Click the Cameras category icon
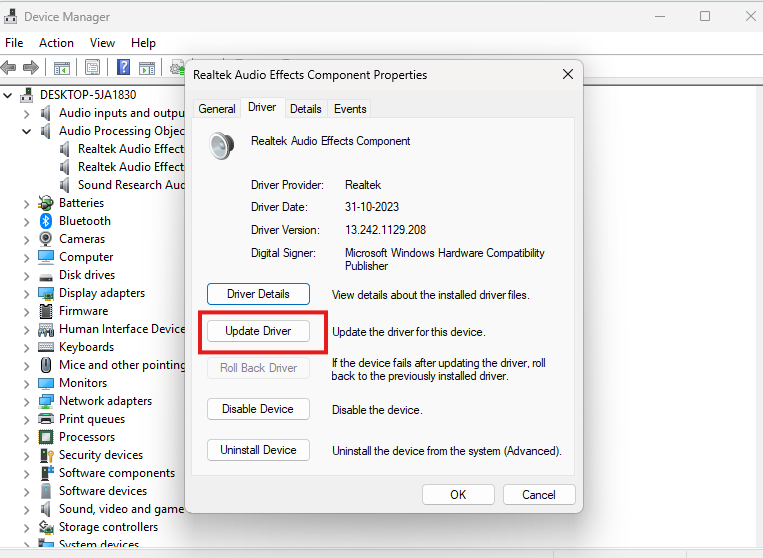This screenshot has height=558, width=763. (46, 239)
